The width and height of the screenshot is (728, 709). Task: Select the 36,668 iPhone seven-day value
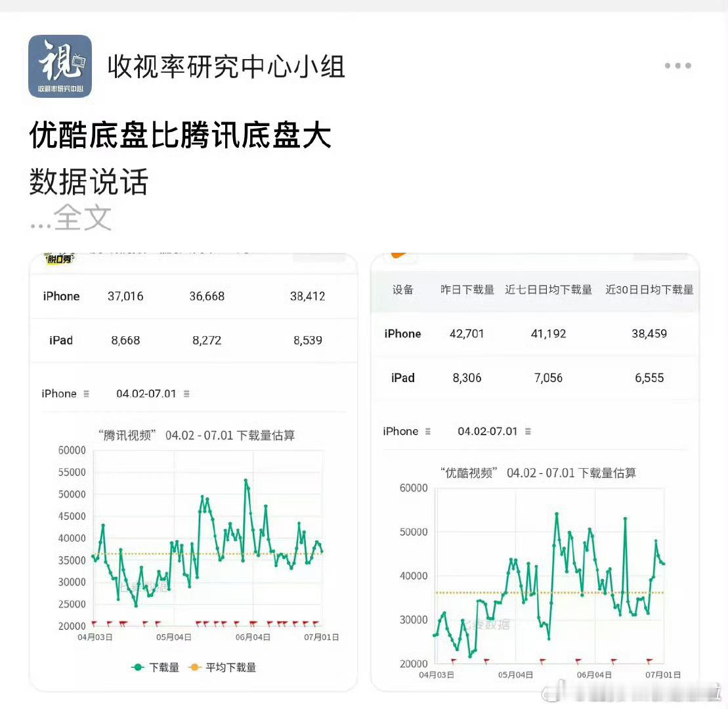coord(207,296)
